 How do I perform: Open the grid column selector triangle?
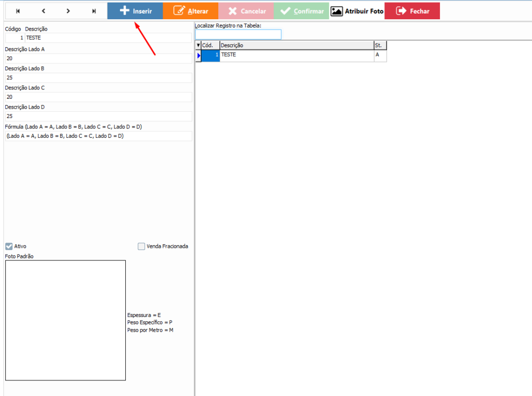198,46
